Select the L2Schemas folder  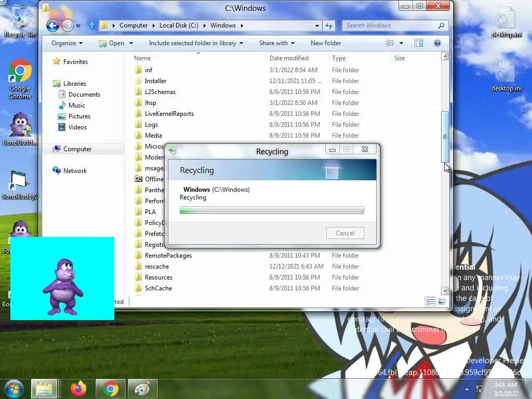[x=160, y=91]
